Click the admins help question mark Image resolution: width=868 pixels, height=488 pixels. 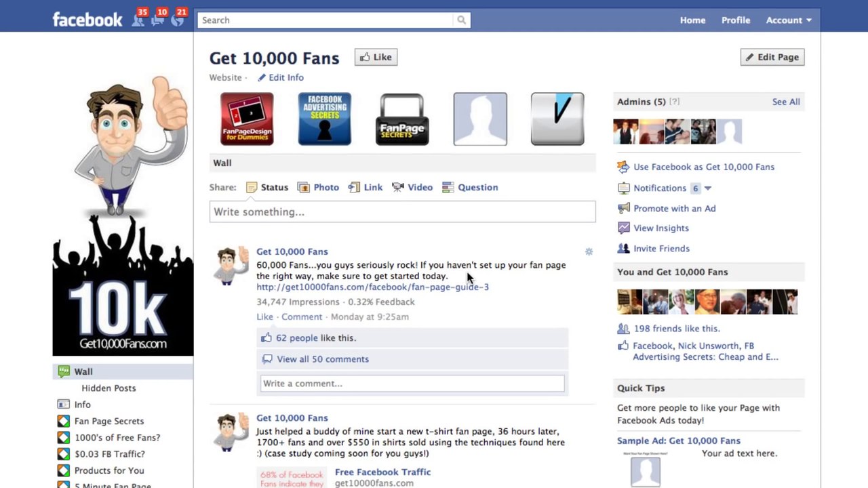[x=674, y=102]
